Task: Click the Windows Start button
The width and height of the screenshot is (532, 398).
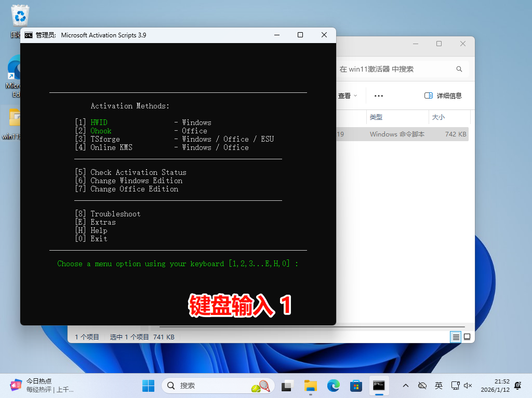Action: click(x=148, y=386)
